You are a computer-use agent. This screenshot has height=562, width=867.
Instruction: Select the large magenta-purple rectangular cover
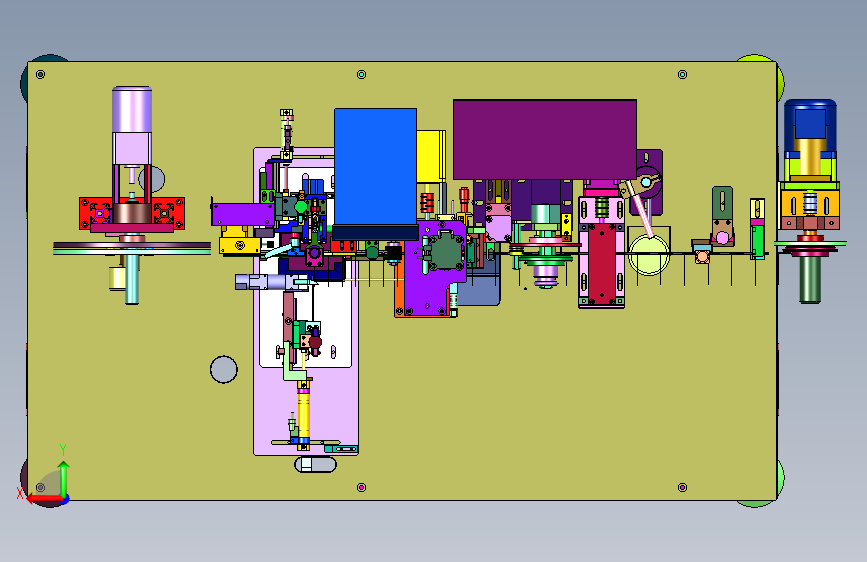coord(545,139)
